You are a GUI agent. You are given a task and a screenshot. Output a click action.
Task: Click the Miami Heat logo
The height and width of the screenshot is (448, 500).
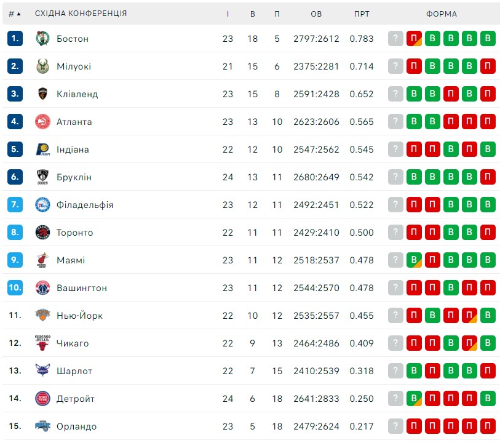(x=42, y=260)
